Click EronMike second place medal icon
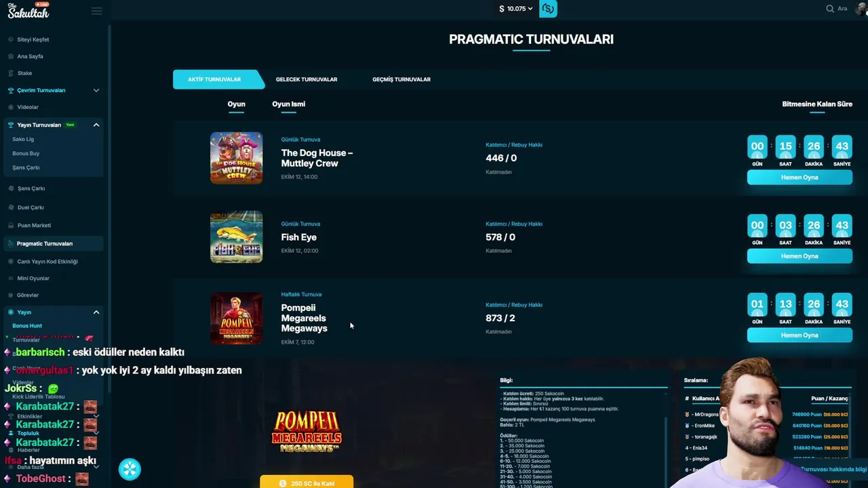 coord(688,426)
